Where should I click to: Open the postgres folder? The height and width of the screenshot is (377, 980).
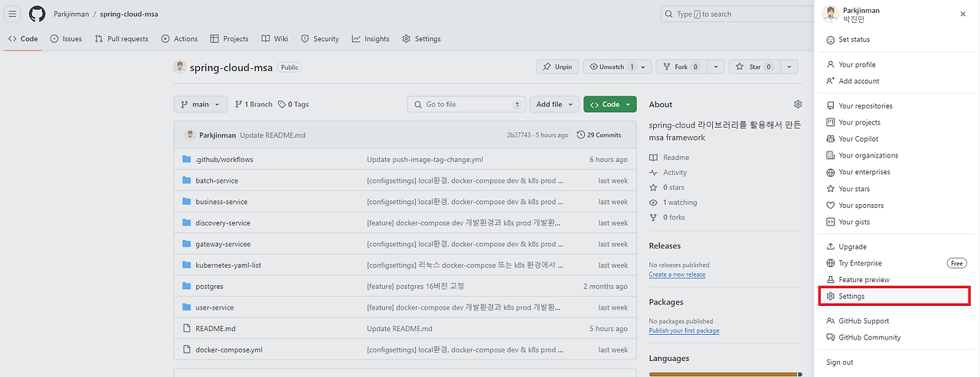pyautogui.click(x=209, y=286)
